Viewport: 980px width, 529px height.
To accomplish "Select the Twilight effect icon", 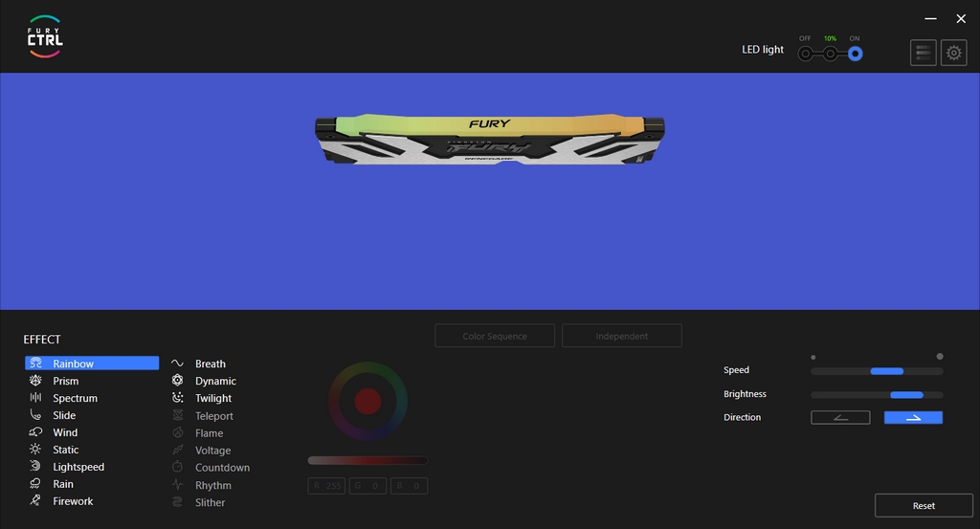I will pyautogui.click(x=177, y=397).
